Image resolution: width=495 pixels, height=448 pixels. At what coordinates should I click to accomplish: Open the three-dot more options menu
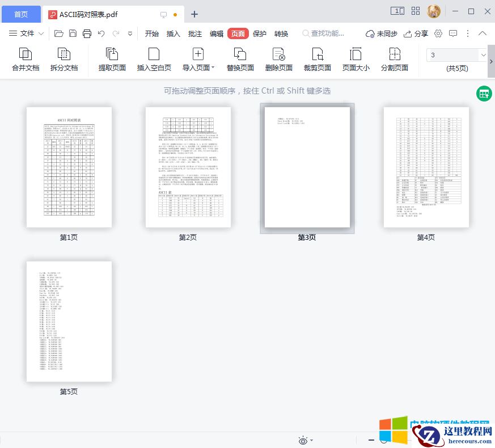tap(468, 33)
